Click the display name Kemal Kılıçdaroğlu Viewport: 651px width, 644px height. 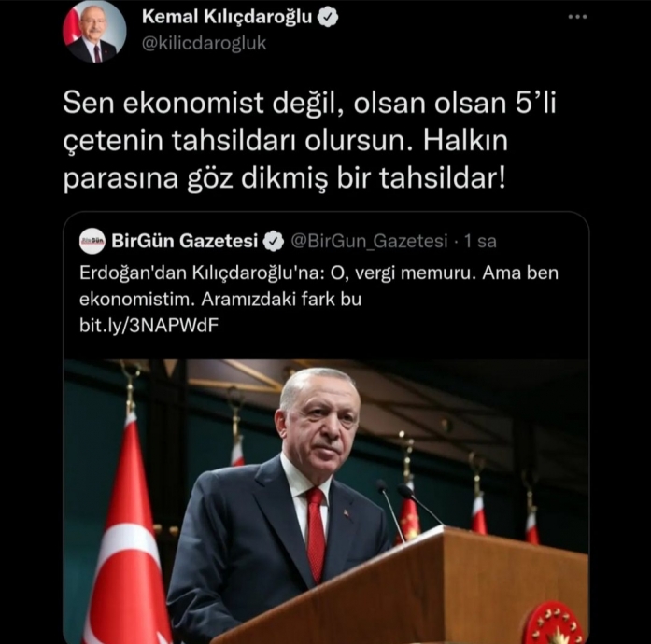click(x=227, y=17)
